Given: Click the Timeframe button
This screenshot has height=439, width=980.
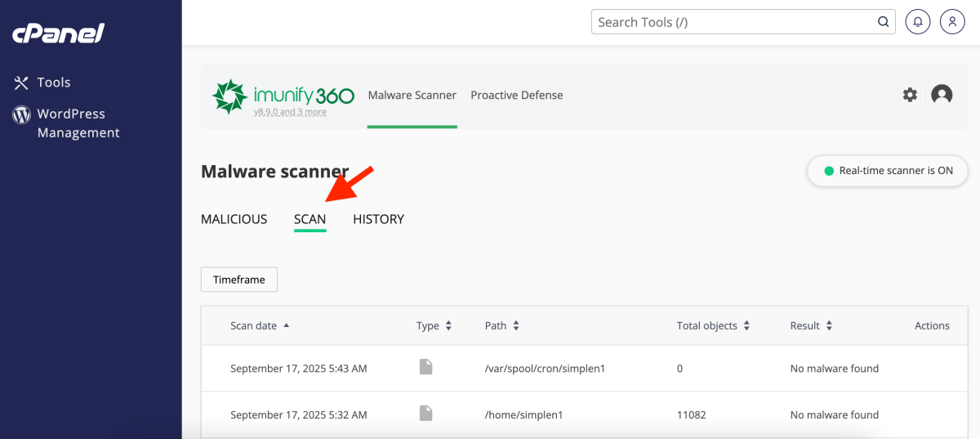Looking at the screenshot, I should point(239,280).
